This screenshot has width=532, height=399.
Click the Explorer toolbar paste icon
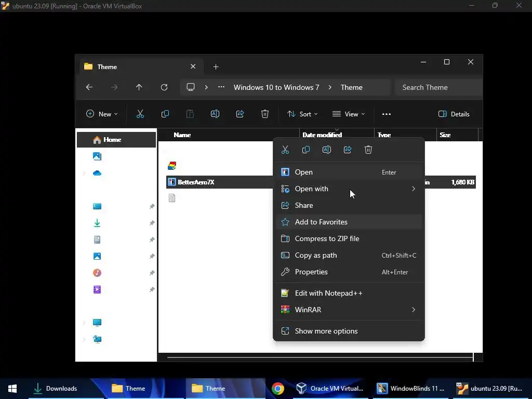[190, 114]
